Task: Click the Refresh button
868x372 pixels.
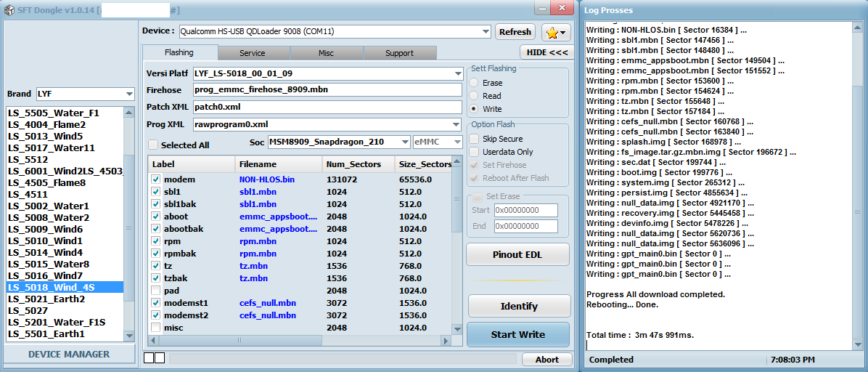Action: click(515, 32)
